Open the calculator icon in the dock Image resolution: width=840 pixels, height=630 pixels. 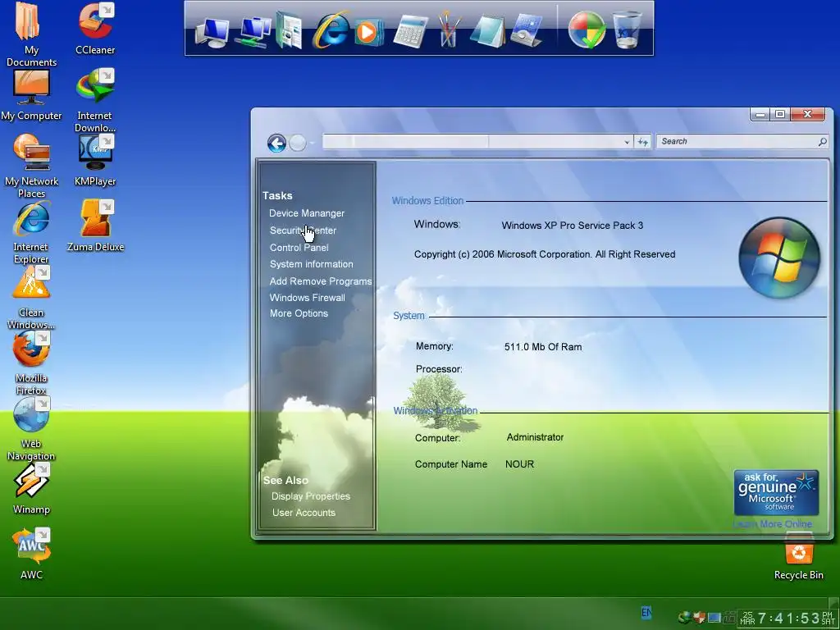pos(410,32)
